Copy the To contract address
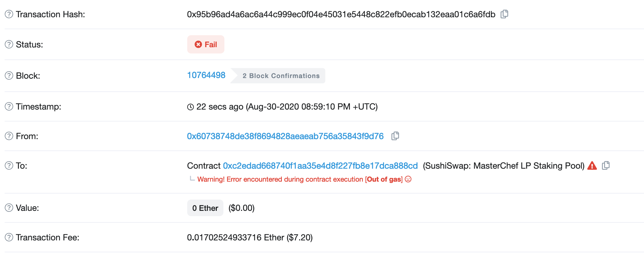 coord(606,165)
